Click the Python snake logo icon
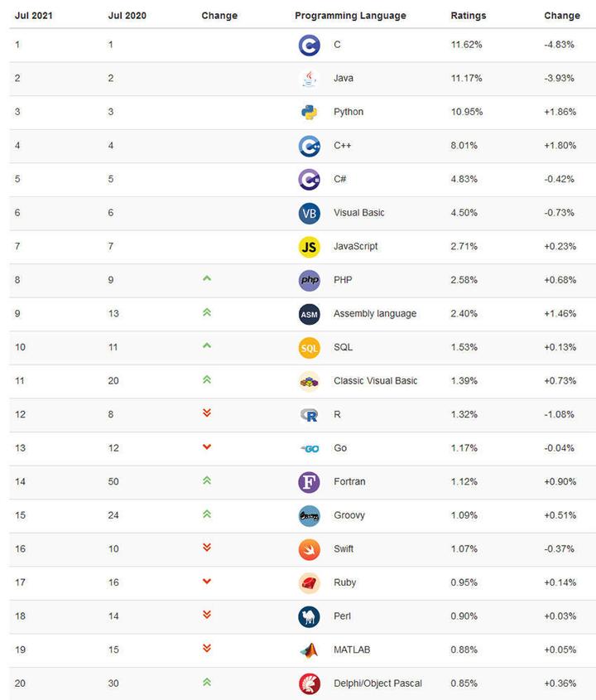The image size is (596, 700). click(x=309, y=112)
